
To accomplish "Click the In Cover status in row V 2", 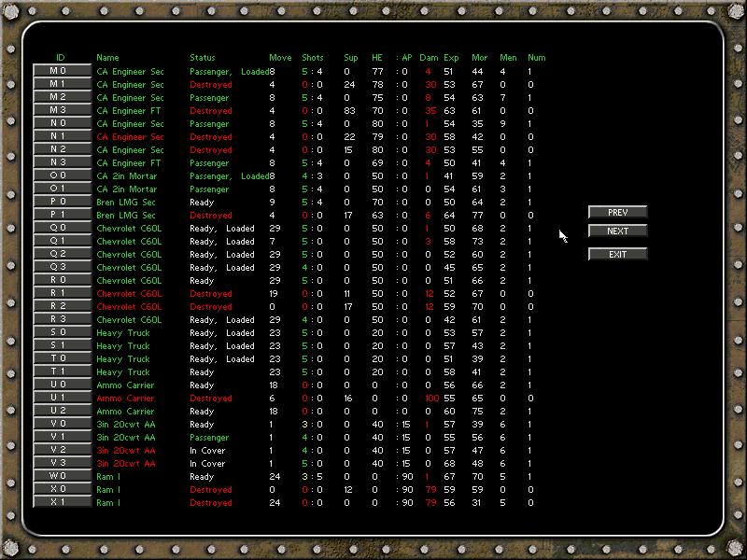I will [x=207, y=451].
